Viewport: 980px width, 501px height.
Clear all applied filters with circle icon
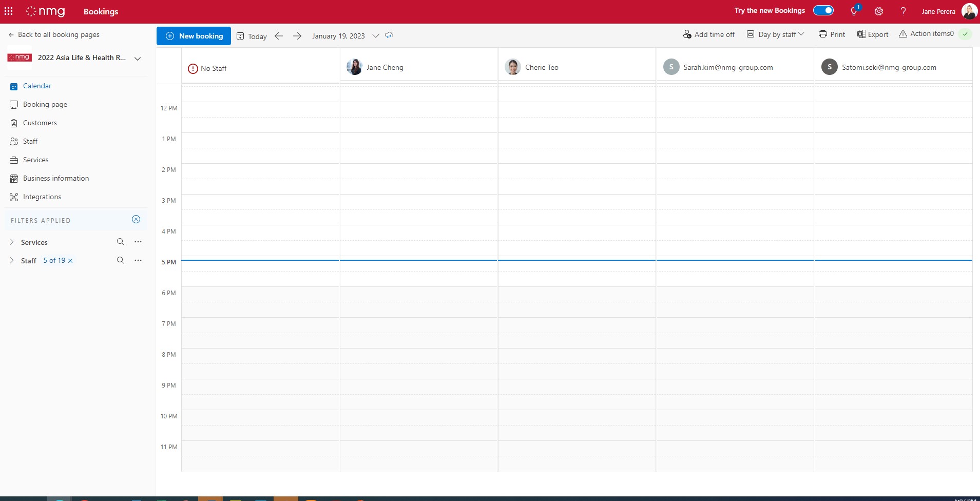[x=136, y=219]
